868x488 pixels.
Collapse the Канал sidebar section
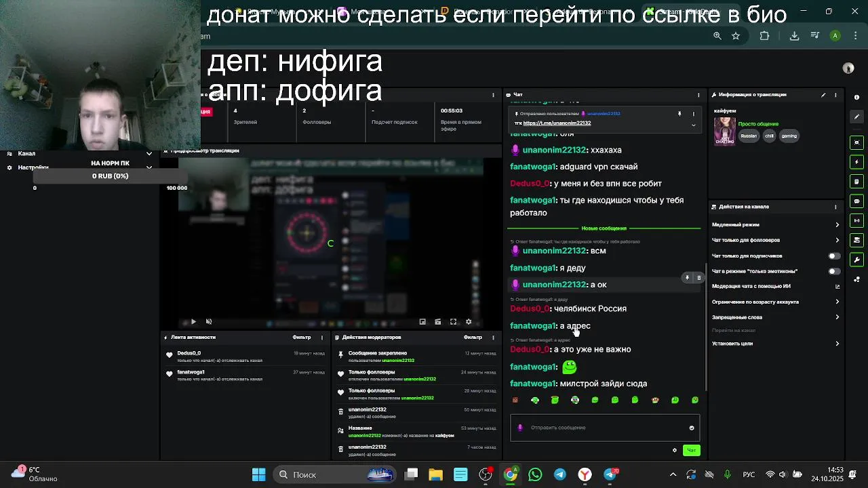149,153
